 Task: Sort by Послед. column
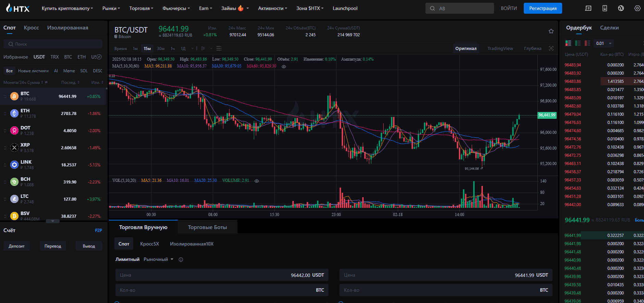[70, 82]
